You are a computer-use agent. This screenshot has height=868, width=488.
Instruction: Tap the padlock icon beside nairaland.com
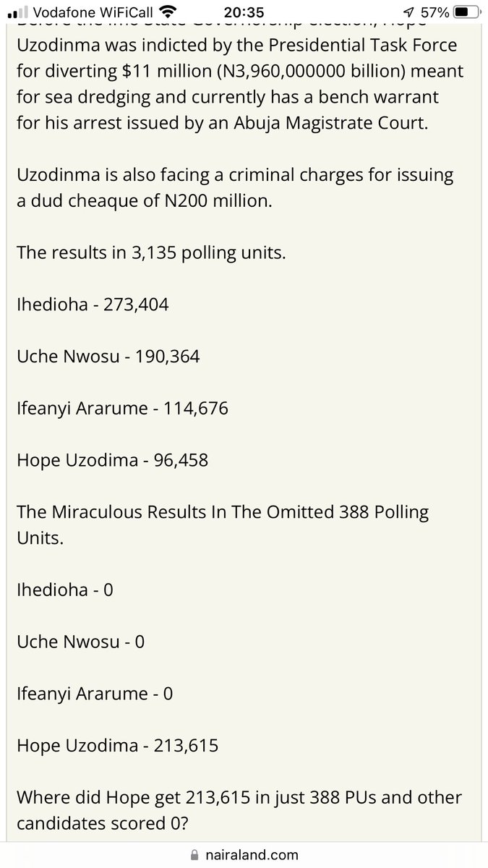[x=193, y=854]
